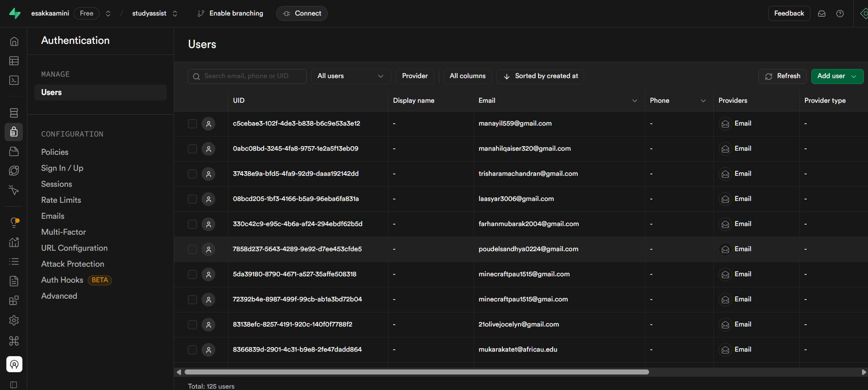
Task: Open Attack Protection settings
Action: coord(73,264)
